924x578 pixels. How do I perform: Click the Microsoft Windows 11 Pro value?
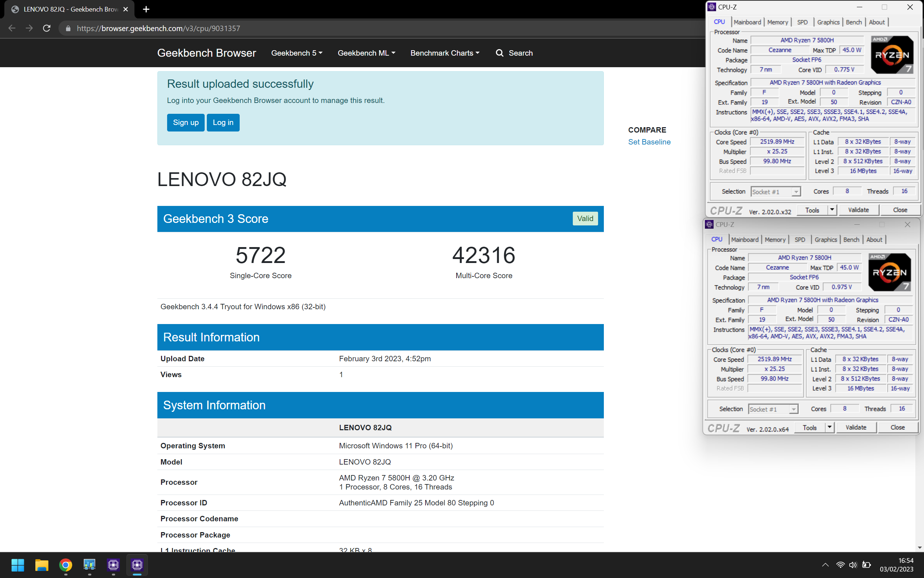click(x=396, y=446)
